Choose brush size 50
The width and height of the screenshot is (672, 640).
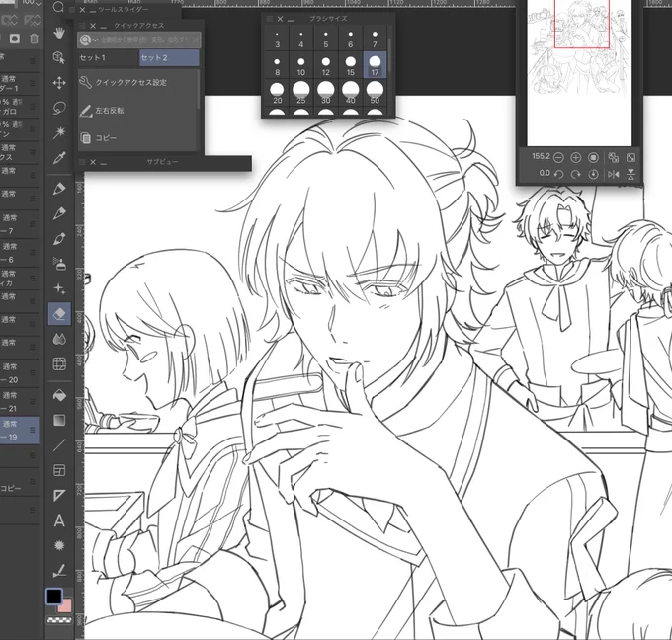point(375,93)
